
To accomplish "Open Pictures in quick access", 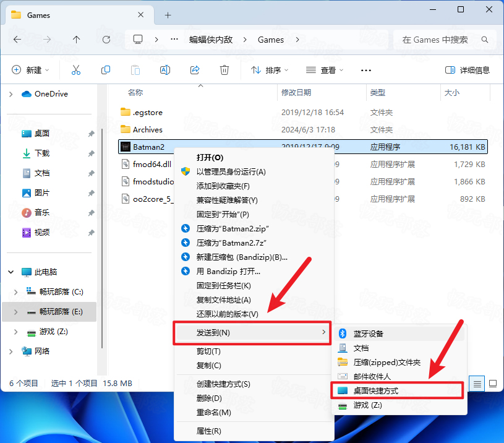I will 42,193.
